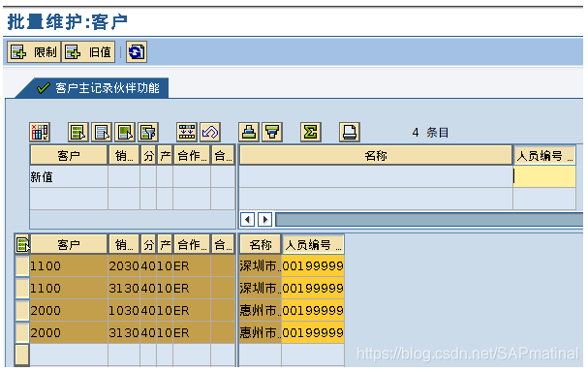Click lower table 客户 column header
The image size is (588, 372).
click(x=69, y=245)
